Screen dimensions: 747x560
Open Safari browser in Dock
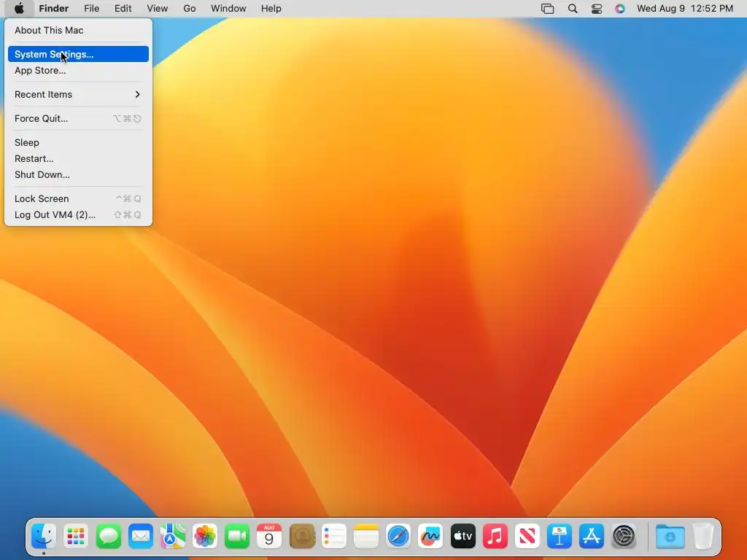click(x=398, y=536)
